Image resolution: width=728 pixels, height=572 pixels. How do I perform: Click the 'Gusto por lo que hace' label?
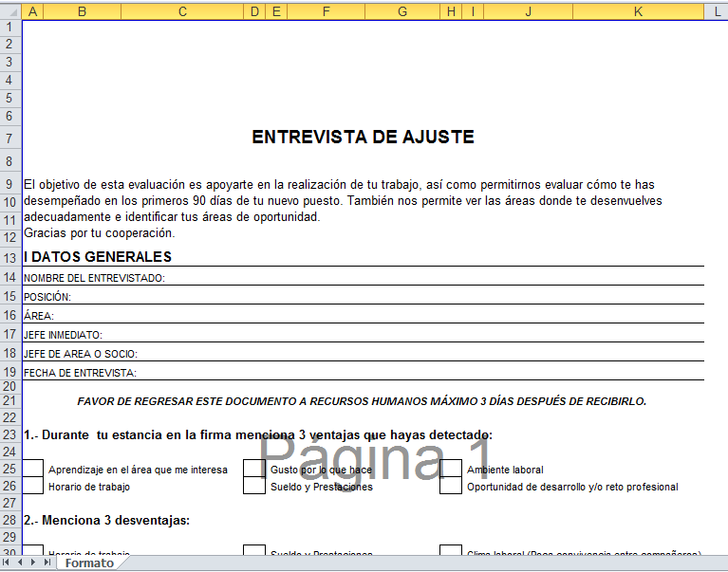point(321,470)
